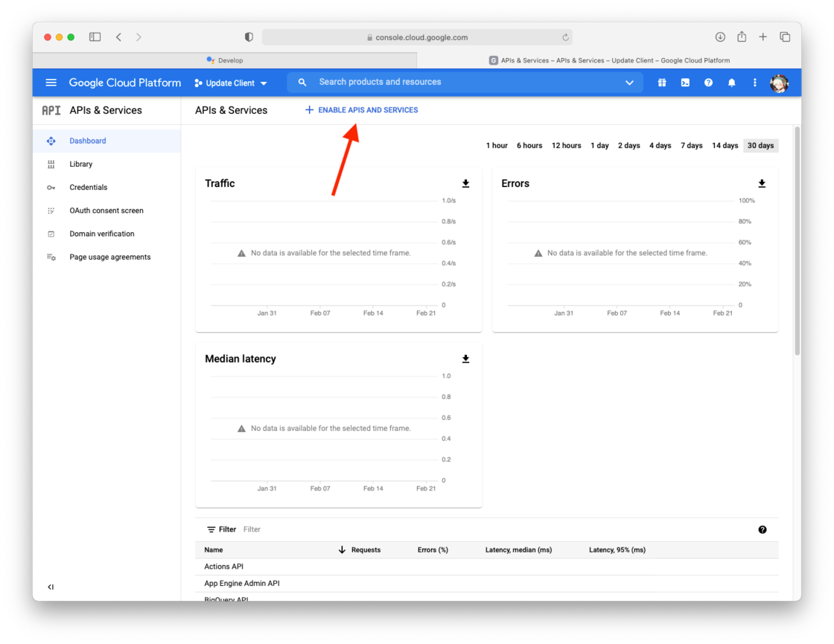Sort by the Name column header
This screenshot has height=644, width=834.
(213, 550)
